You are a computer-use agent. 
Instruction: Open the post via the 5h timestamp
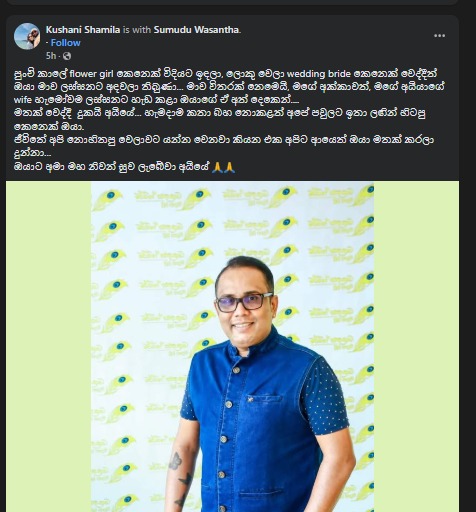click(51, 56)
